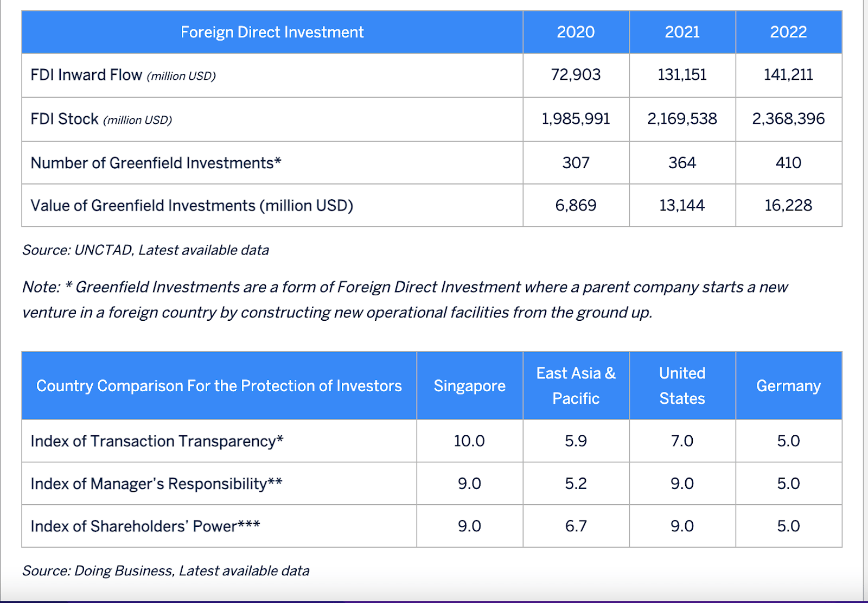Screen dimensions: 868x603
Task: Click the Source: Doing Business text
Action: (x=165, y=571)
